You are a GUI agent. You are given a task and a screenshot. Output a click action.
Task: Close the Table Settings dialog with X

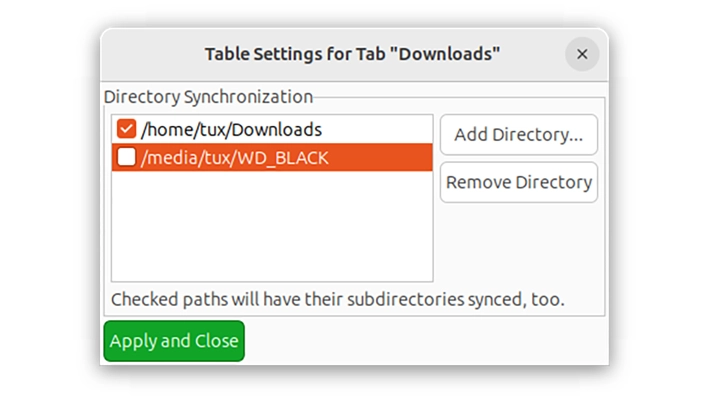click(582, 54)
